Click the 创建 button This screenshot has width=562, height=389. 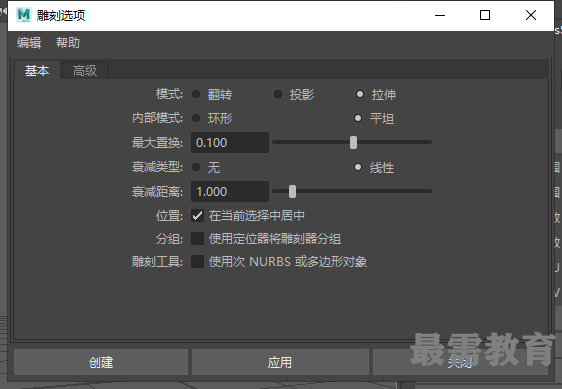[x=101, y=362]
